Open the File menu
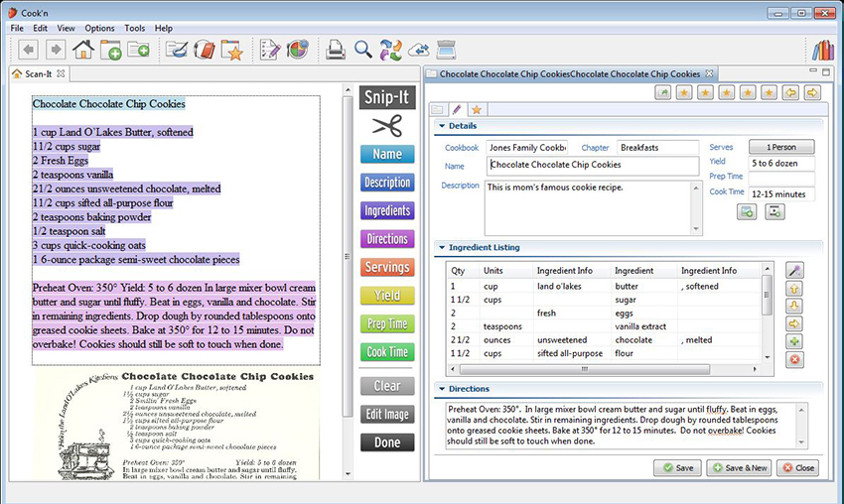The height and width of the screenshot is (504, 844). pos(17,28)
